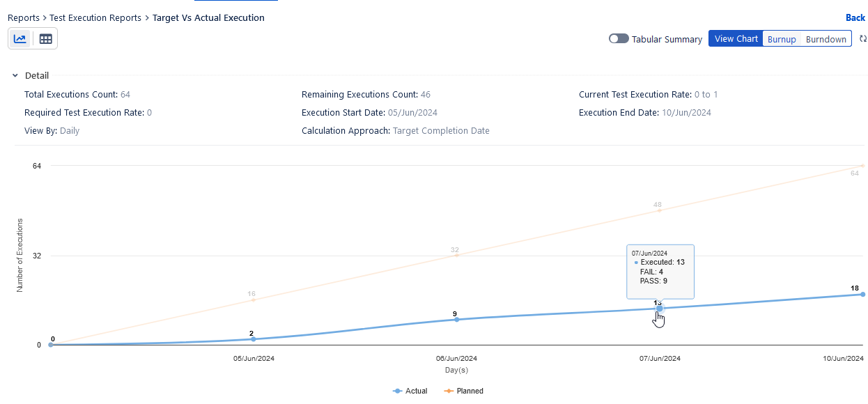Click the refresh report icon

[862, 39]
